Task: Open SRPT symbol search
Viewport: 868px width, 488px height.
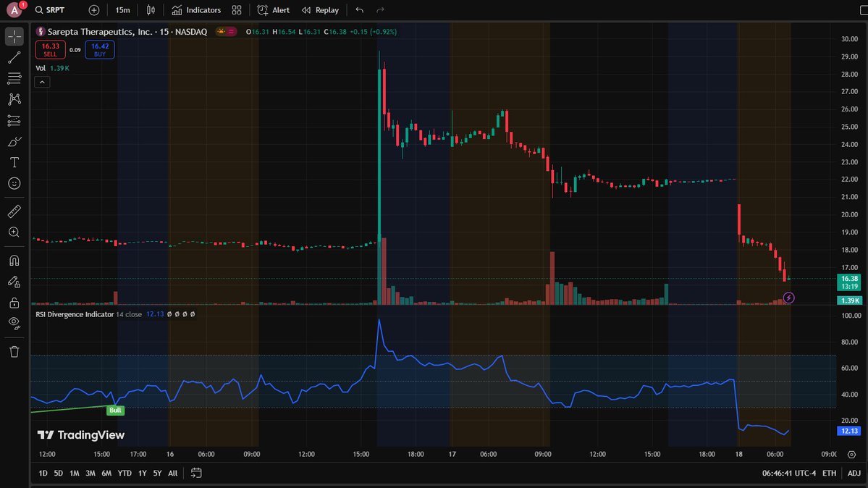Action: pos(50,10)
